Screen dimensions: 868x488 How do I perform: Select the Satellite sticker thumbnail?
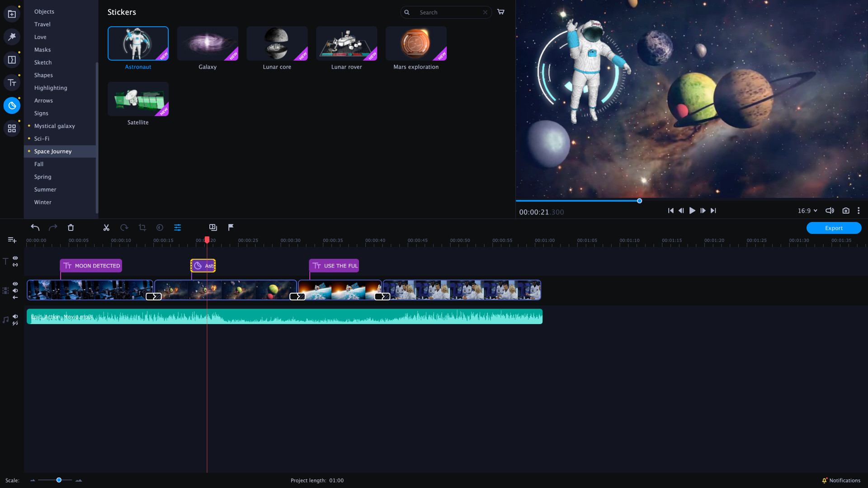pos(138,99)
